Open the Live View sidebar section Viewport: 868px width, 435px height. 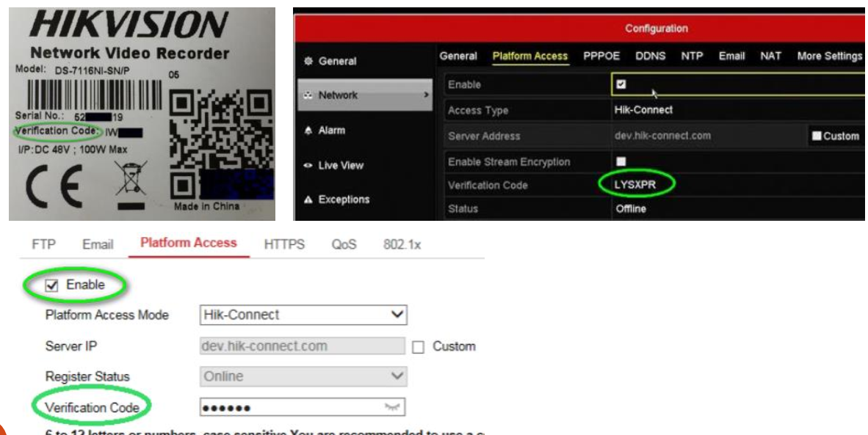click(334, 165)
